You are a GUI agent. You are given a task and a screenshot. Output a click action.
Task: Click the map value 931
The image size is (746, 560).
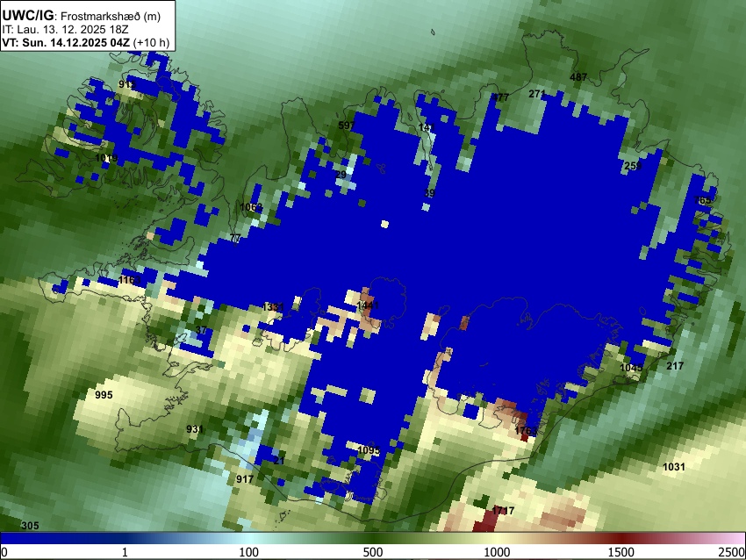(x=195, y=429)
